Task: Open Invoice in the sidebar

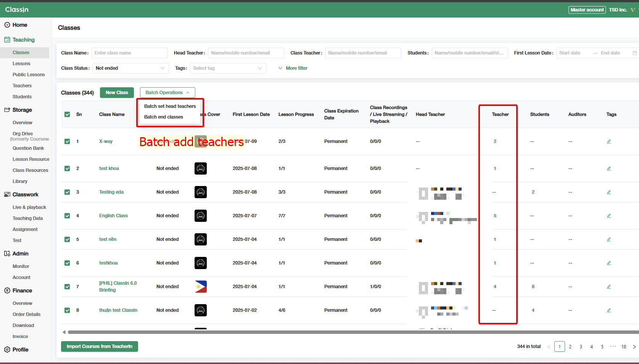Action: (x=20, y=337)
